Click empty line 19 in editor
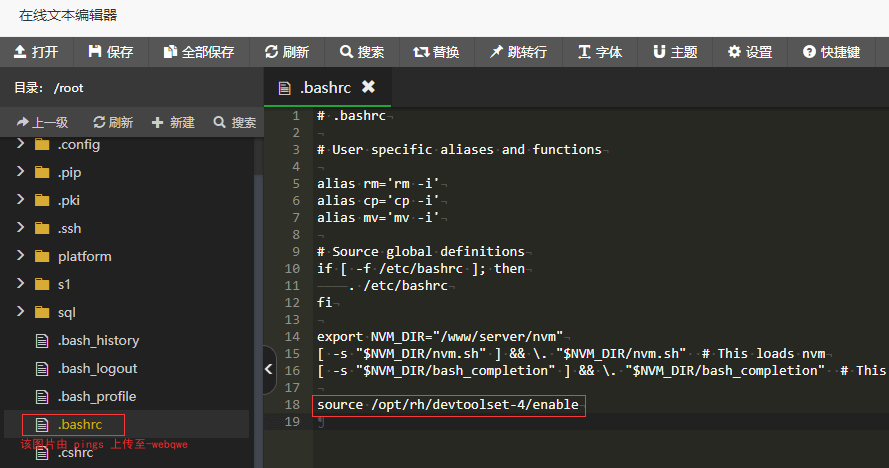Image resolution: width=889 pixels, height=468 pixels. [601, 421]
